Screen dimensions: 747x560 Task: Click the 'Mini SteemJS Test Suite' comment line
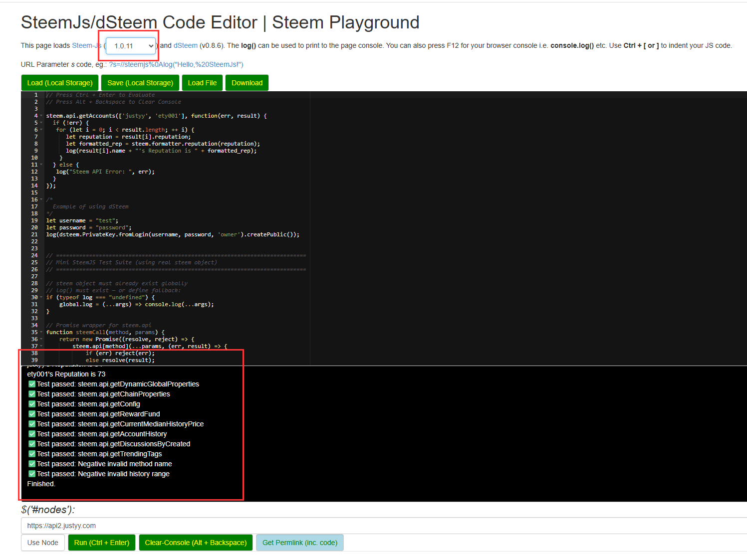tap(132, 262)
